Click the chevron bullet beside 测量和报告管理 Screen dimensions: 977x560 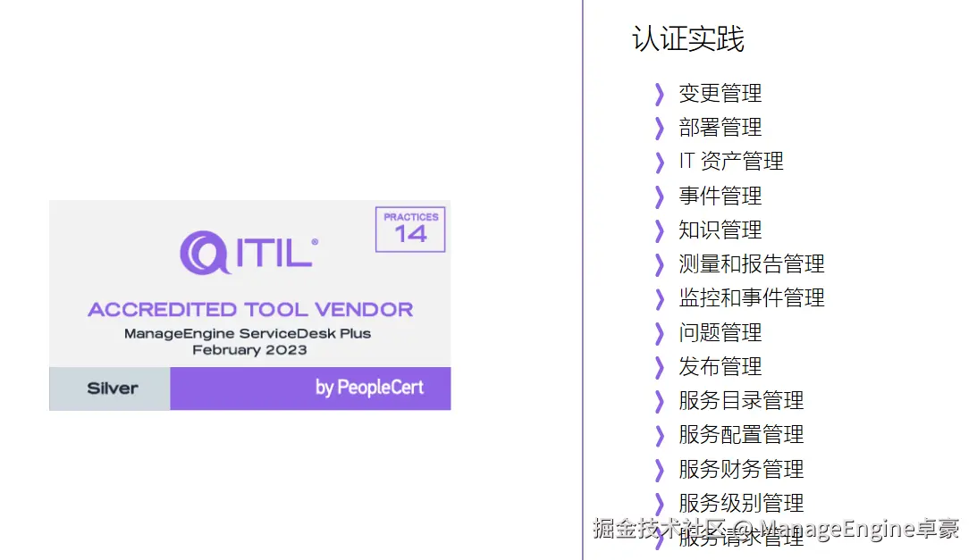coord(659,264)
